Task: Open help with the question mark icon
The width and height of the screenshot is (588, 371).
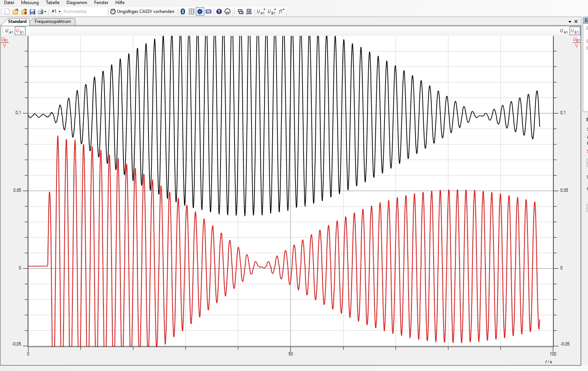Action: [x=219, y=11]
